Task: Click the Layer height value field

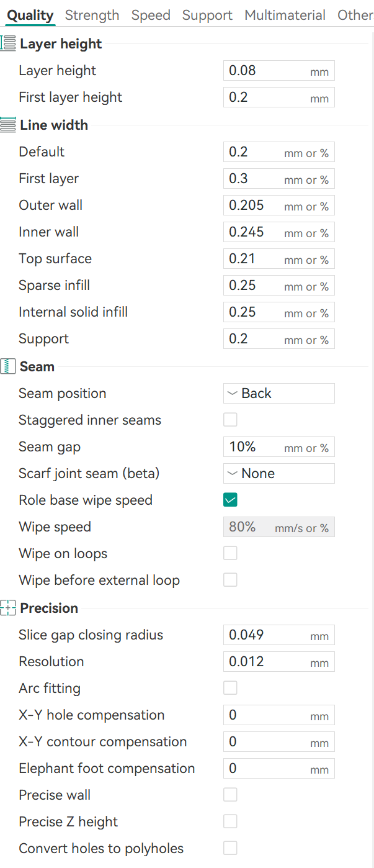Action: [267, 71]
